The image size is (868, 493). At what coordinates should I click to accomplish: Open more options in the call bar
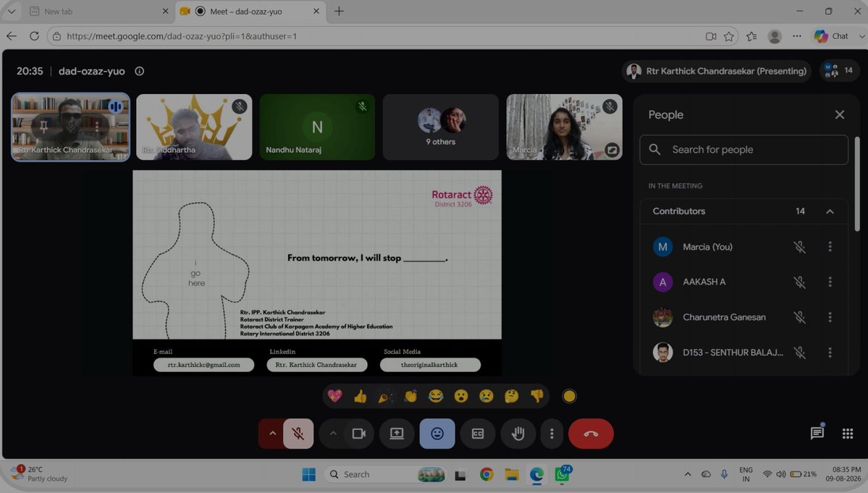(552, 434)
